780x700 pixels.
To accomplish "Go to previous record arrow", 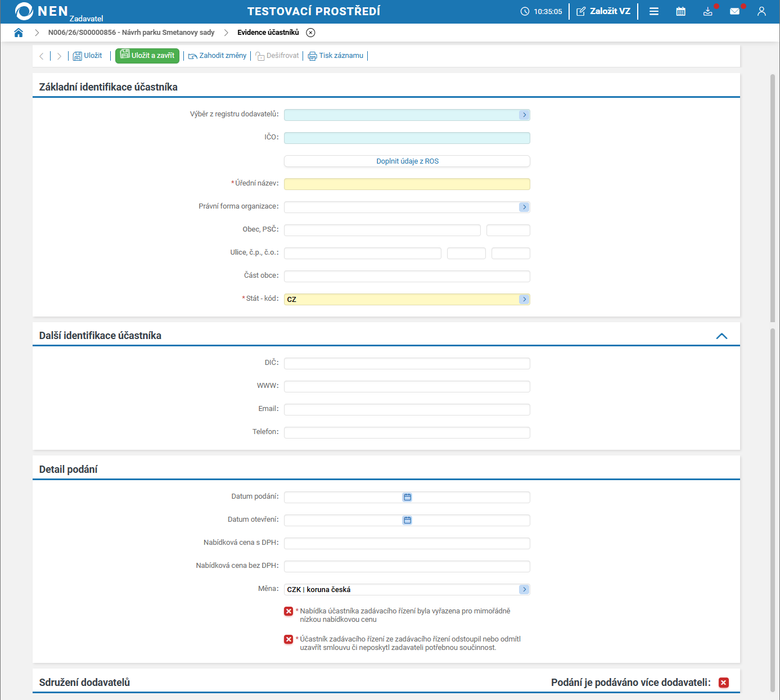I will (42, 56).
